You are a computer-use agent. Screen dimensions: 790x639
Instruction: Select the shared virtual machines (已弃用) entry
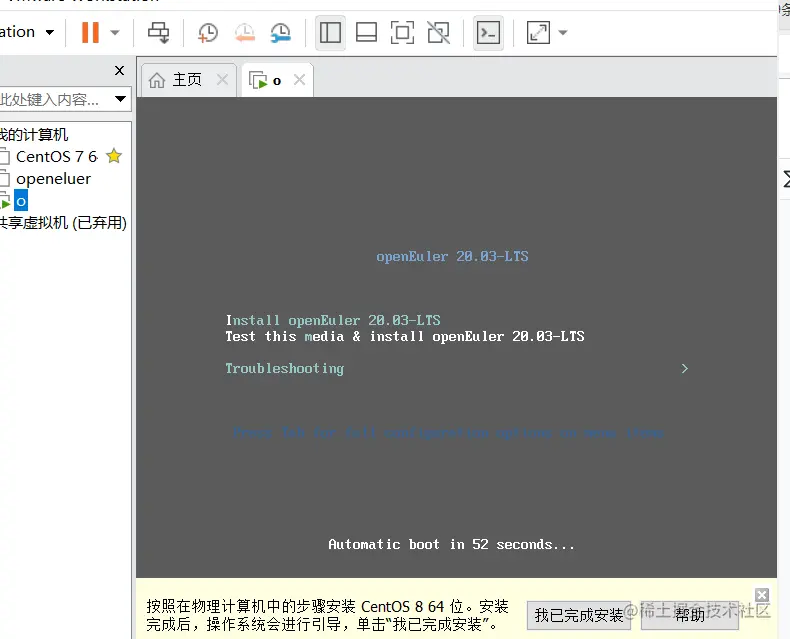(63, 223)
